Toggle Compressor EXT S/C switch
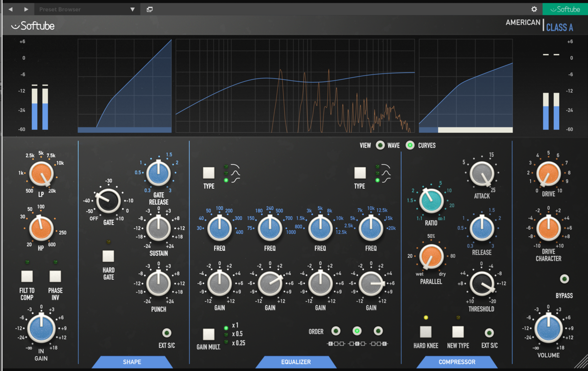 pyautogui.click(x=489, y=333)
